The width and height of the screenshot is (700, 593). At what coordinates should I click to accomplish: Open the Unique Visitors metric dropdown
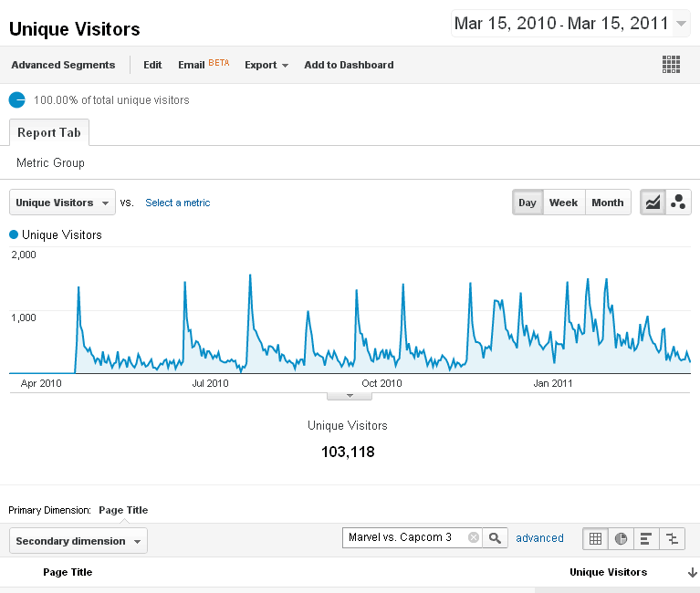(62, 203)
